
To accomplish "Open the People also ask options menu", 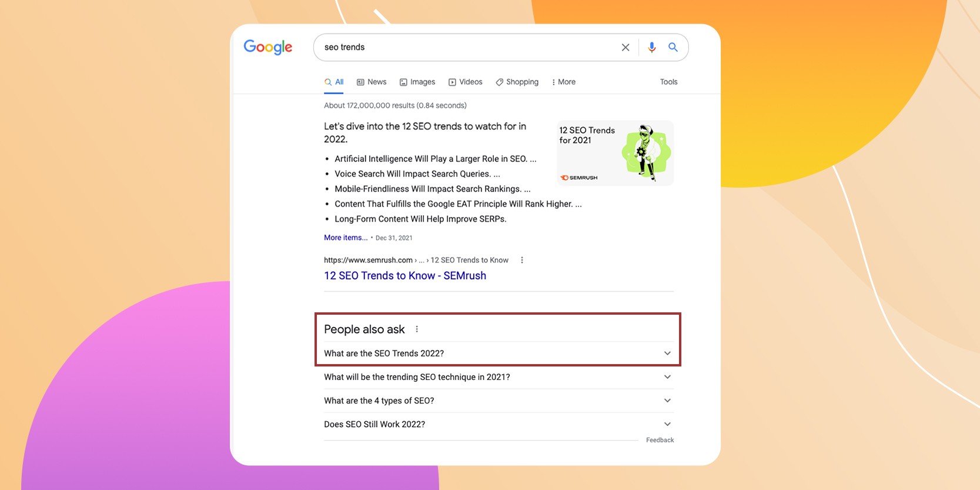I will 417,329.
